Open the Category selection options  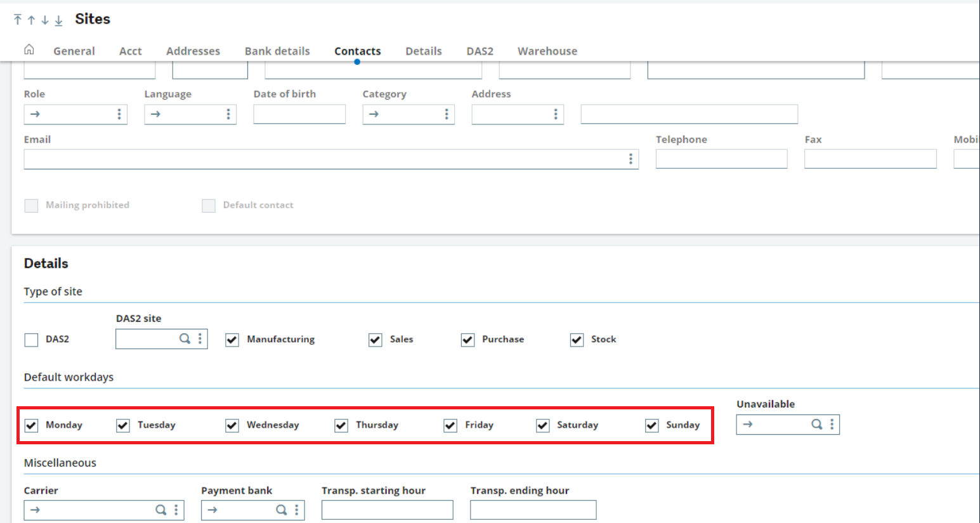point(447,114)
